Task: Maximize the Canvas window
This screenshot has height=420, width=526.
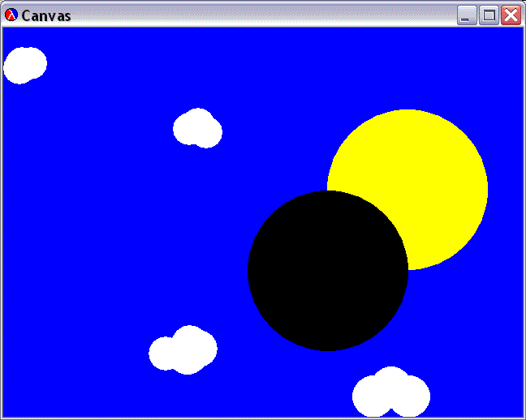Action: 489,15
